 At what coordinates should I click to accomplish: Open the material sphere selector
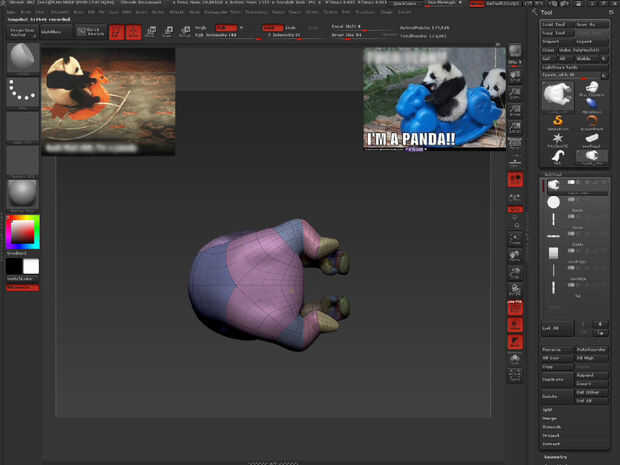(x=20, y=193)
